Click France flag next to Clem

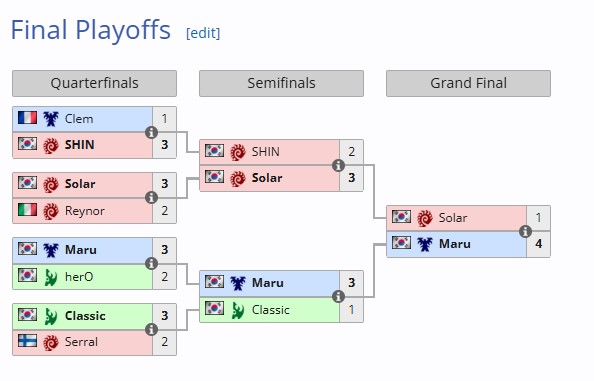click(27, 118)
